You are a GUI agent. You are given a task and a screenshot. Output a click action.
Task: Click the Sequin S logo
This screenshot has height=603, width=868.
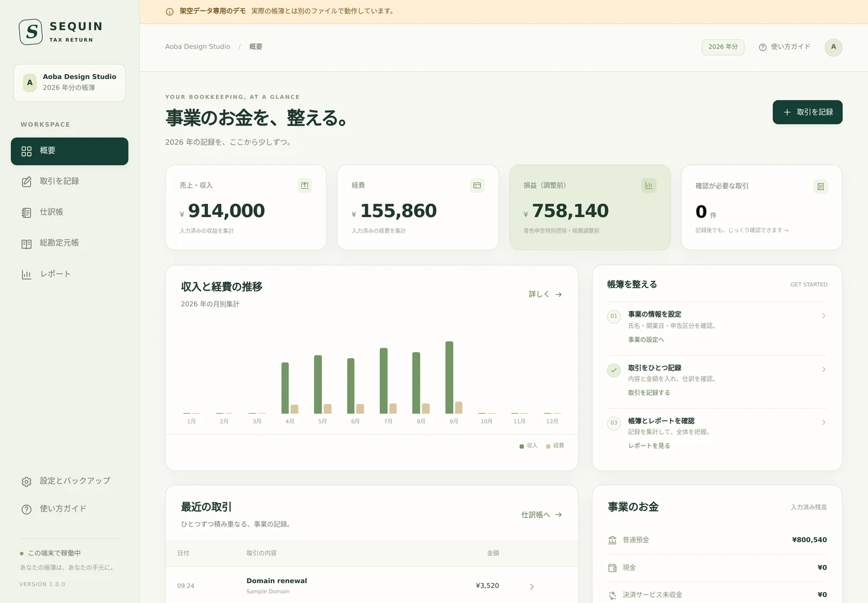pyautogui.click(x=31, y=32)
